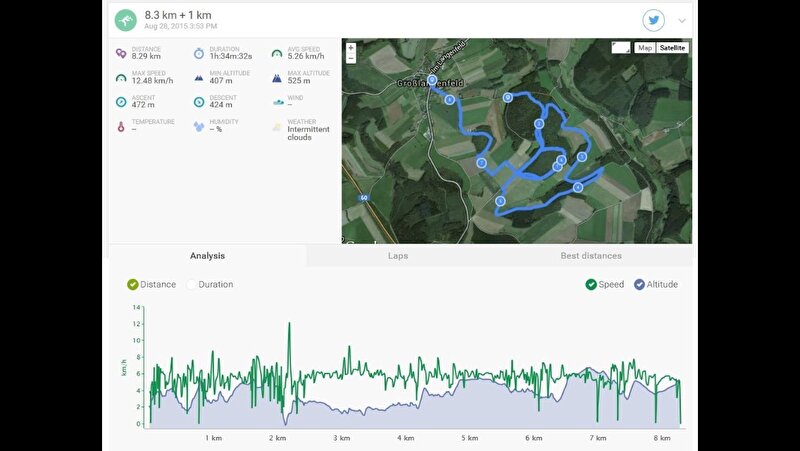Screen dimensions: 800x451
Task: Switch map to Satellite view
Action: click(x=672, y=48)
